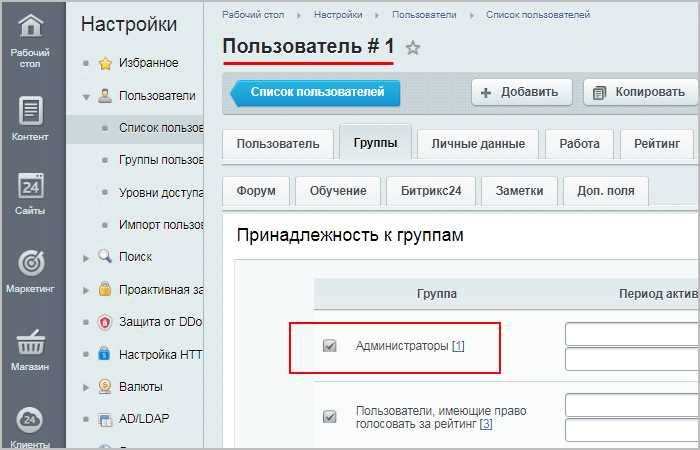Open the Администраторы group link [1]
This screenshot has height=450, width=700.
click(458, 346)
